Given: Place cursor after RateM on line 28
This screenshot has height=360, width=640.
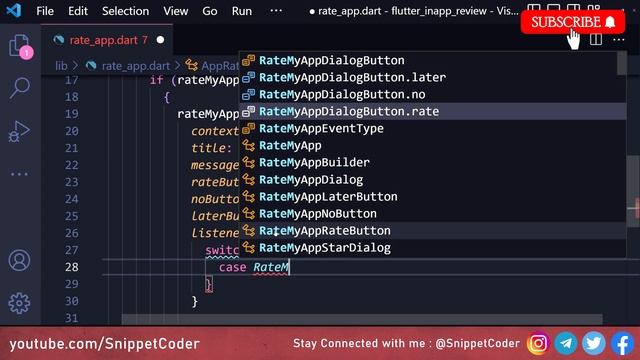Looking at the screenshot, I should [289, 267].
